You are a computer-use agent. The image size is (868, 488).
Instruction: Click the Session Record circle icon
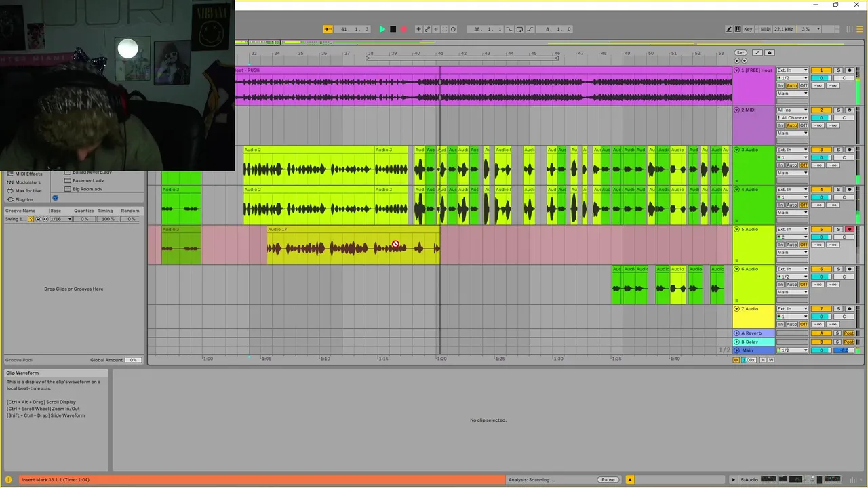(x=453, y=29)
